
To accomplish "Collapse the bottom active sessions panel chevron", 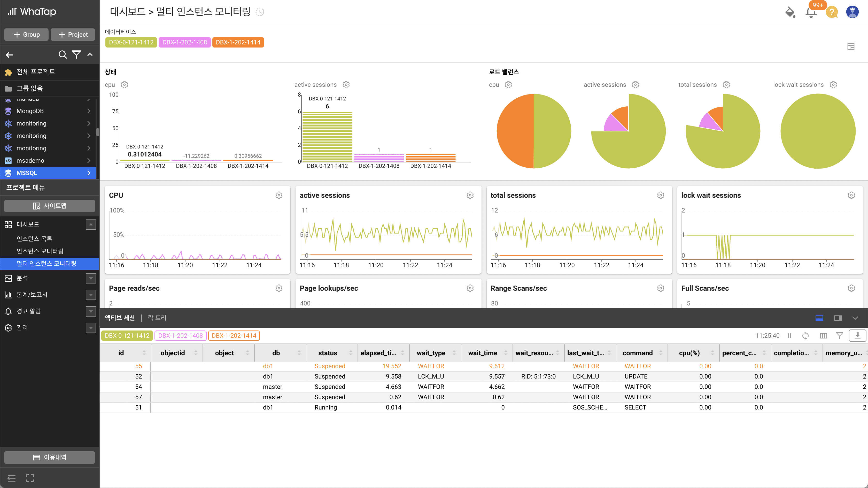I will (x=855, y=318).
